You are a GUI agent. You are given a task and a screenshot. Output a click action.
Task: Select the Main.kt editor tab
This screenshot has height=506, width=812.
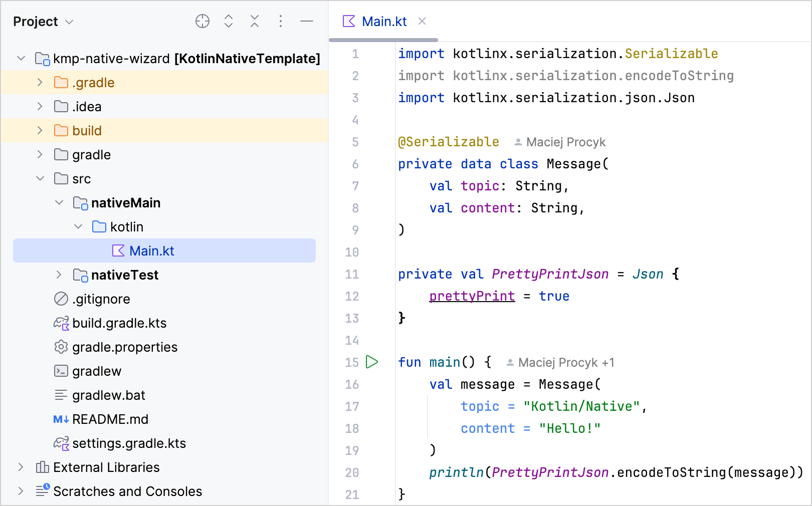click(384, 21)
